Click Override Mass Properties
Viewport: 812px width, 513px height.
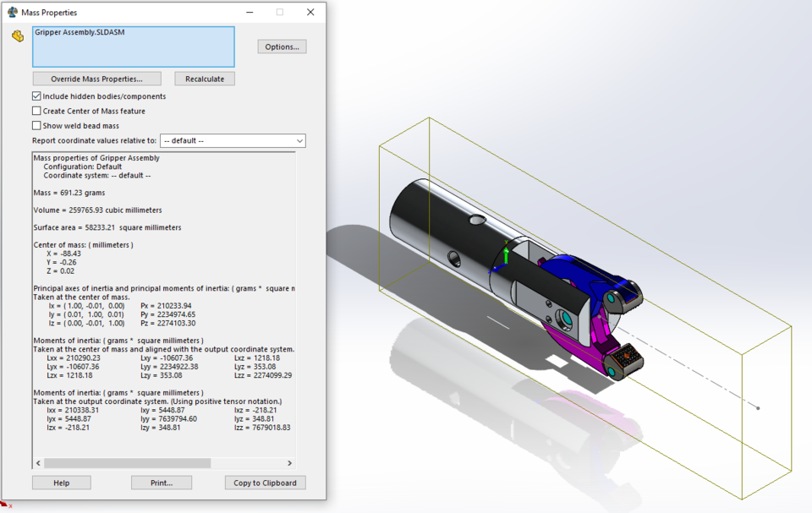click(x=96, y=78)
